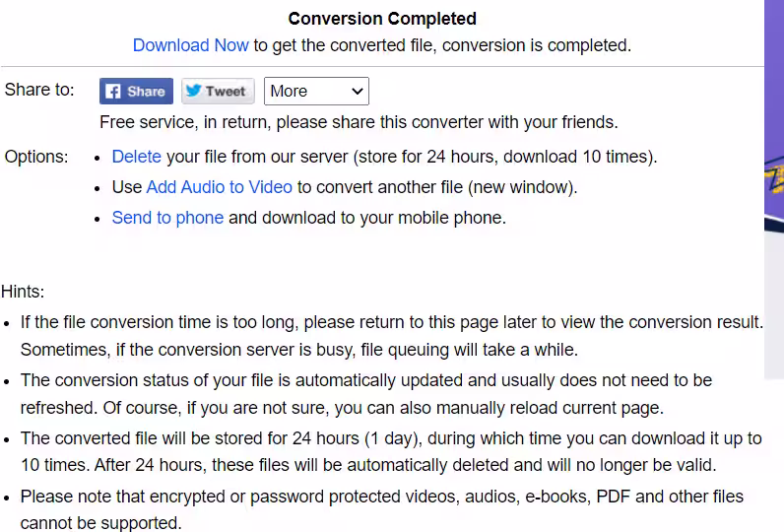Click the Download Now link
Viewport: 784px width, 532px height.
pos(191,45)
